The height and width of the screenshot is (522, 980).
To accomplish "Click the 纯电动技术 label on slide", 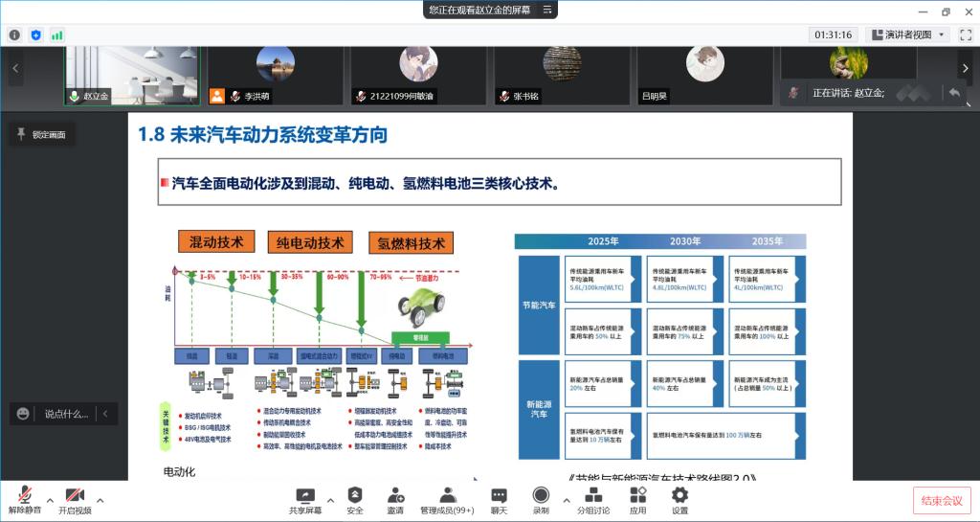I will click(310, 242).
